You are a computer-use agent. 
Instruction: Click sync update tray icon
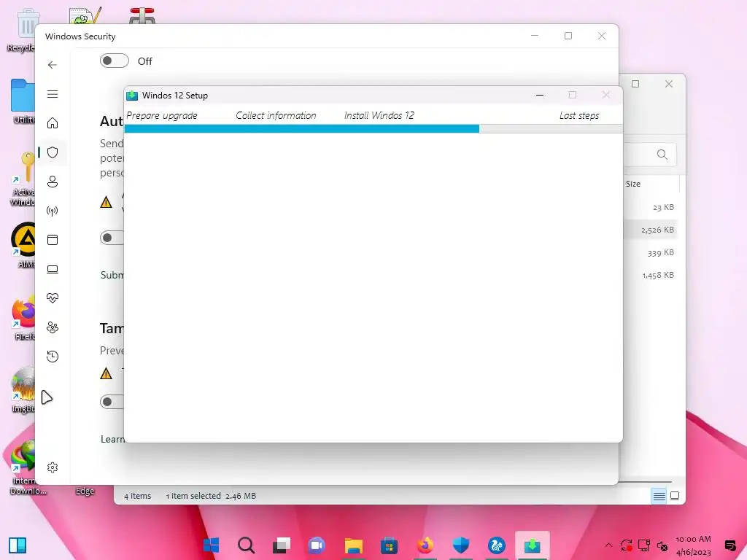626,545
